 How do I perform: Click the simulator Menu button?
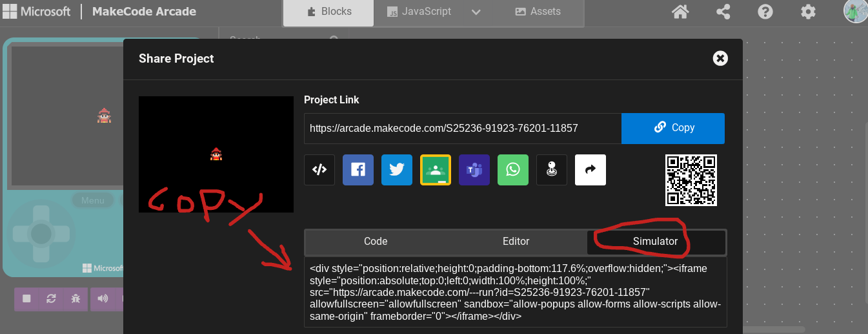(x=93, y=200)
